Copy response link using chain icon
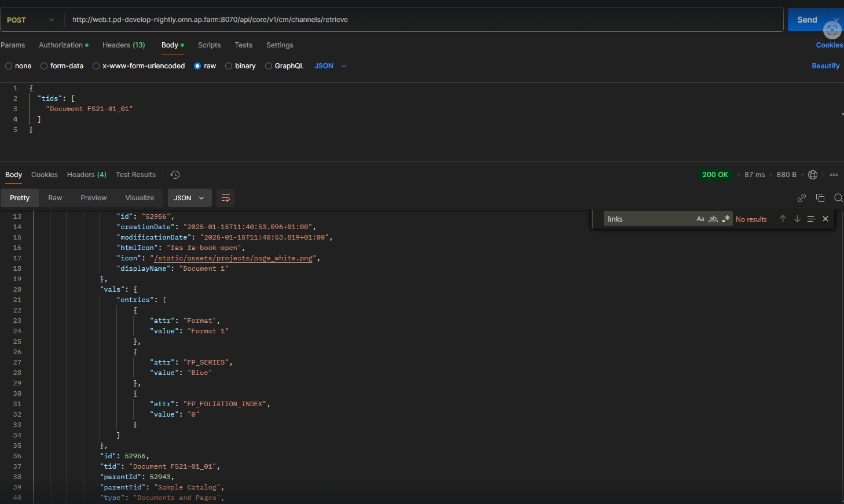Image resolution: width=844 pixels, height=504 pixels. (x=802, y=198)
